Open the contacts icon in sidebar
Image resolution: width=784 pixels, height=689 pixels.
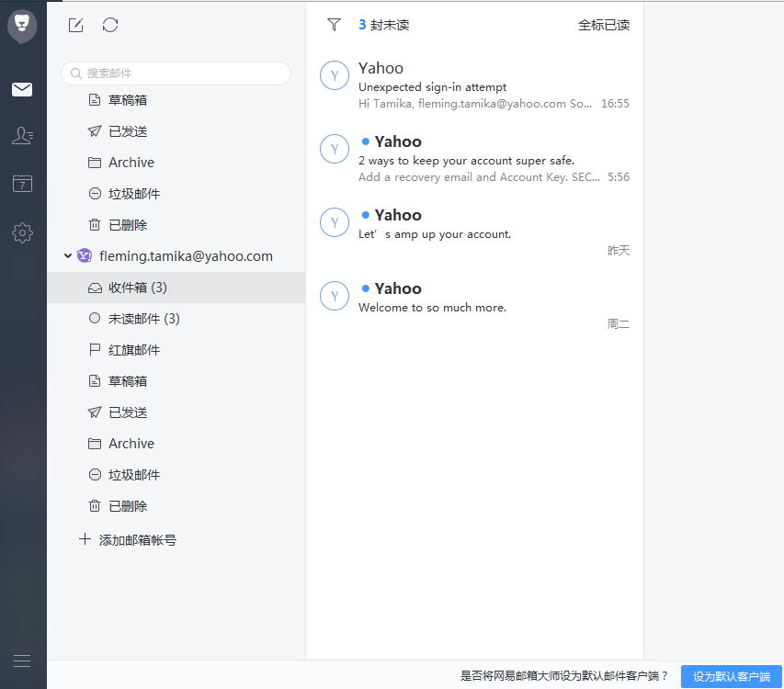23,136
